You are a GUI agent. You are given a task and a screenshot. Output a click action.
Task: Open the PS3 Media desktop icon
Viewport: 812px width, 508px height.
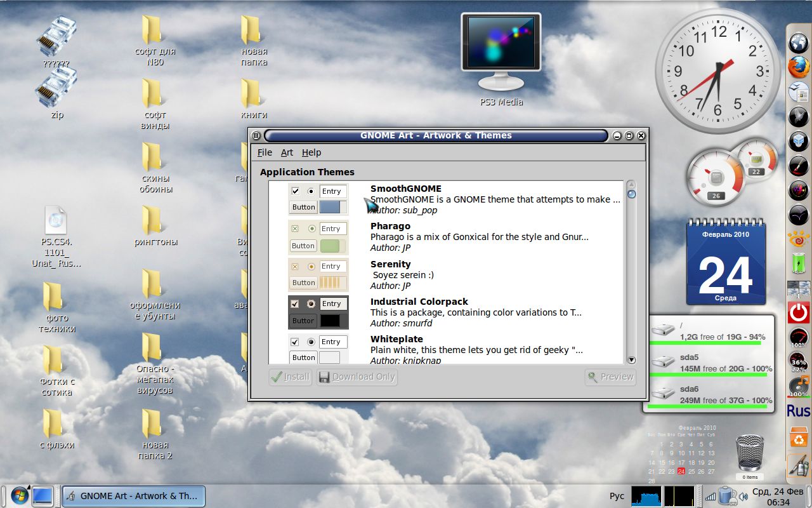tap(501, 60)
